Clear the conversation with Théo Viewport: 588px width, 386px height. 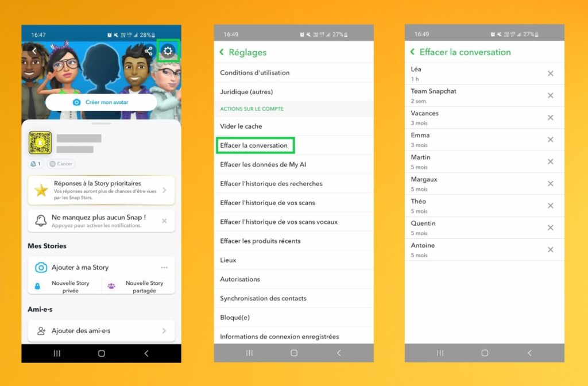point(551,206)
